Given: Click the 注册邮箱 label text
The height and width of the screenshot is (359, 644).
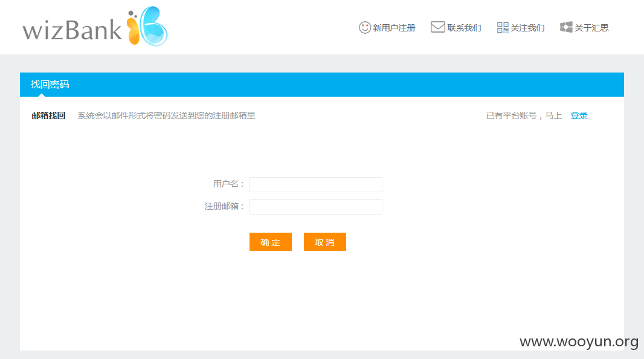Looking at the screenshot, I should tap(224, 207).
